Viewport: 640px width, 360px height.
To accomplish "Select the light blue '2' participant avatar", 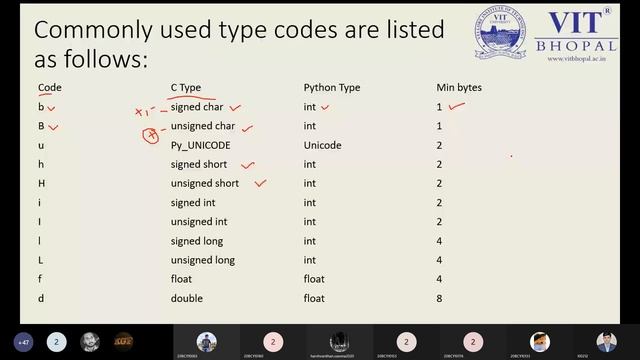I will coord(56,342).
